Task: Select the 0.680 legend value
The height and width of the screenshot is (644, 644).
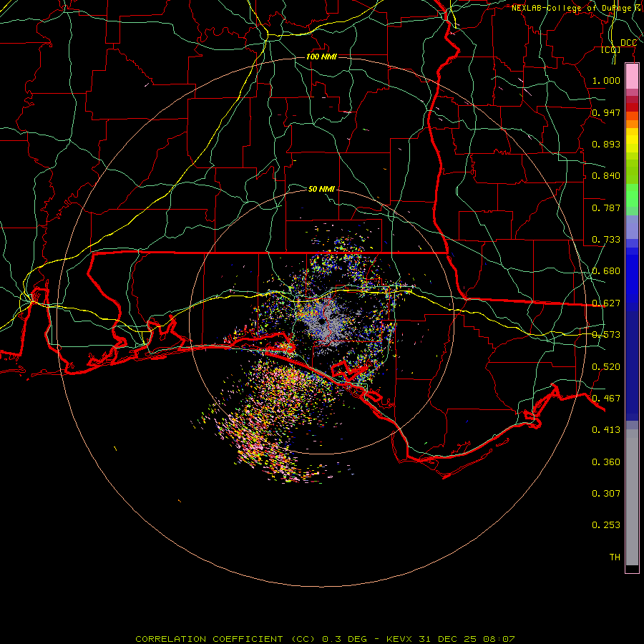Action: [x=606, y=271]
